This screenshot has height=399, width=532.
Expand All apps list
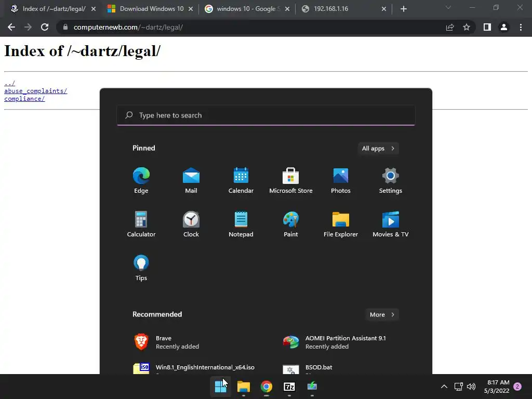tap(378, 148)
